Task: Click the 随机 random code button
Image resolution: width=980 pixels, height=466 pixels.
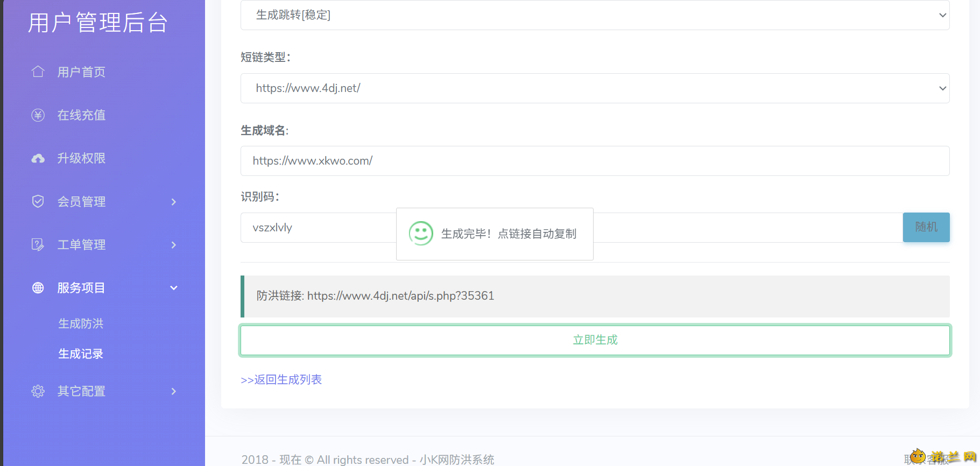Action: pos(926,227)
